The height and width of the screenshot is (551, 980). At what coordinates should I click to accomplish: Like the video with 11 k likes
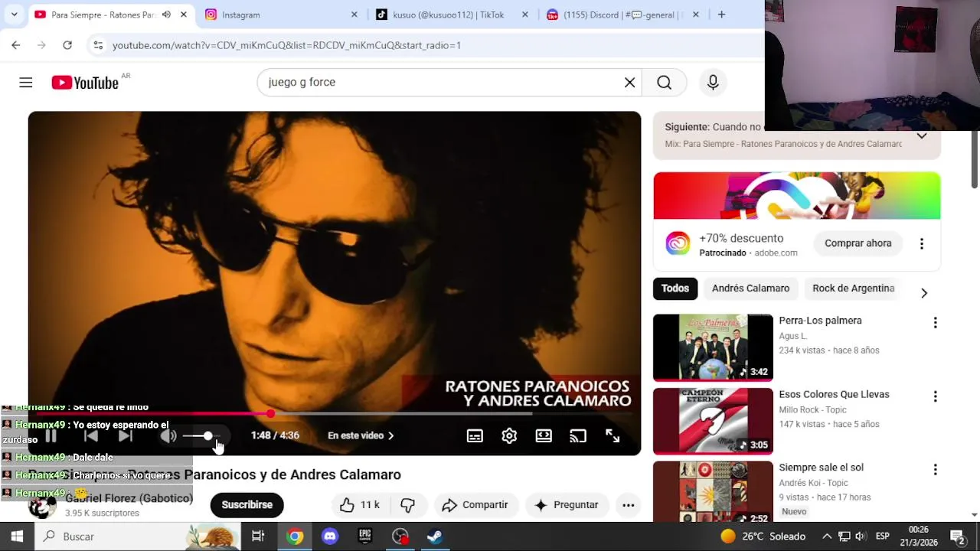tap(360, 505)
